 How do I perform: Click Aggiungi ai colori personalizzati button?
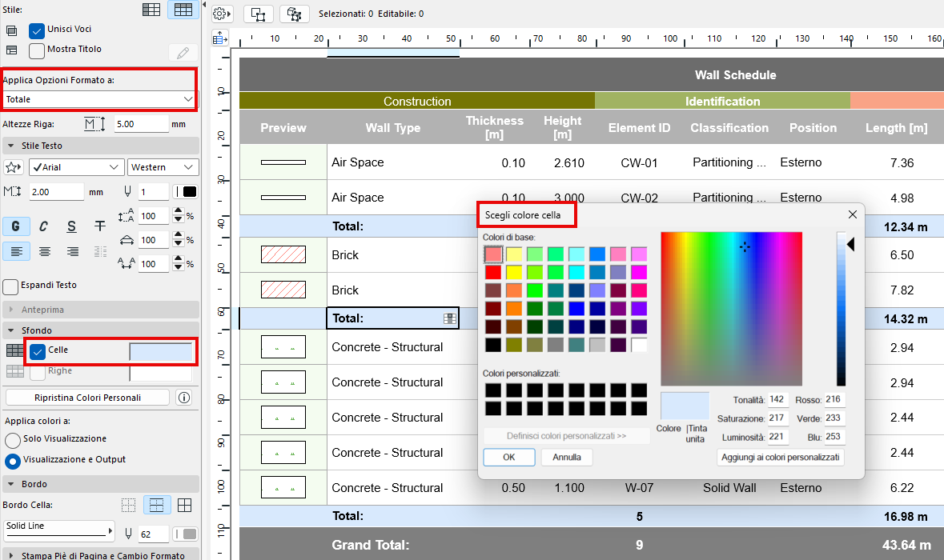780,457
